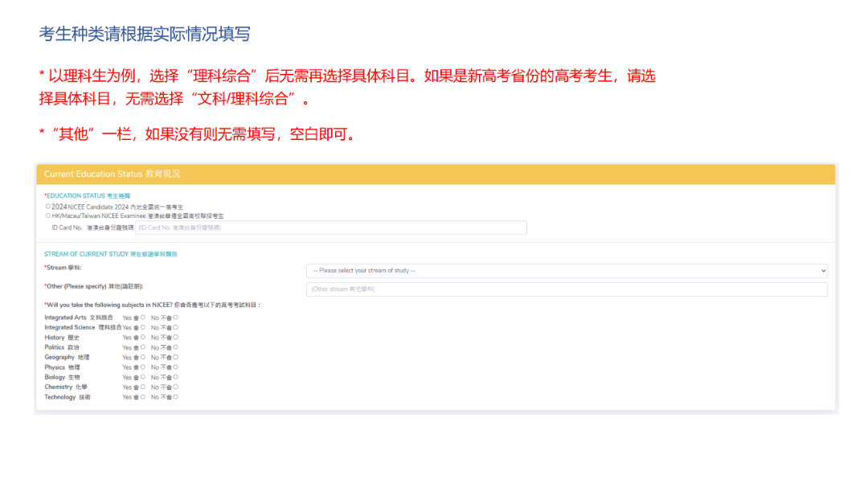Select the "2024 NJCEE Candidate" radio button
Screen dimensions: 868x488
48,205
